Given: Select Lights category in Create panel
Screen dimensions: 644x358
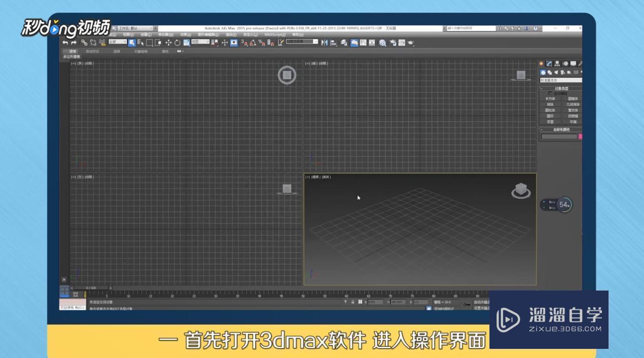Looking at the screenshot, I should [x=556, y=73].
